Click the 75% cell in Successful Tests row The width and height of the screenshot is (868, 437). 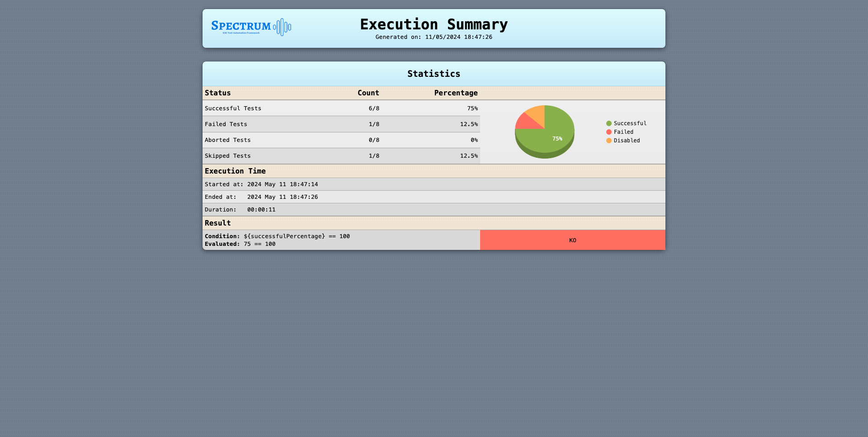(472, 108)
